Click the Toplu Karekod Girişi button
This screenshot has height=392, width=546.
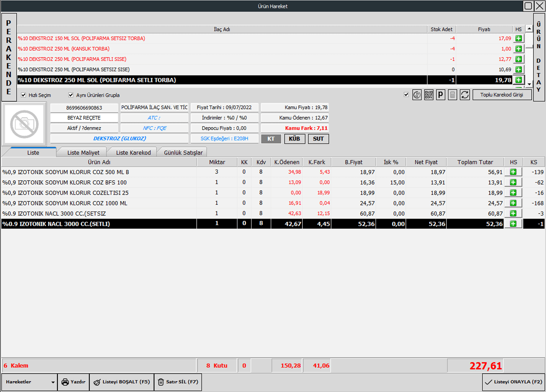point(502,95)
